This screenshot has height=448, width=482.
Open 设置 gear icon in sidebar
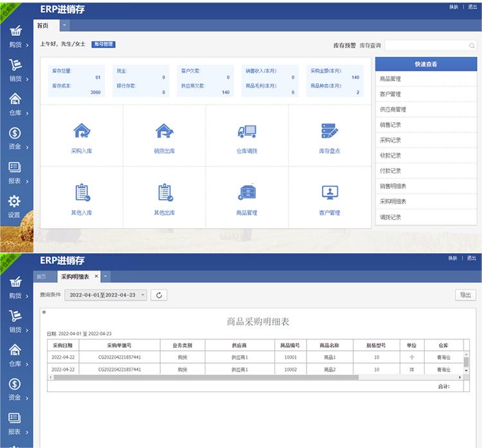pos(14,206)
